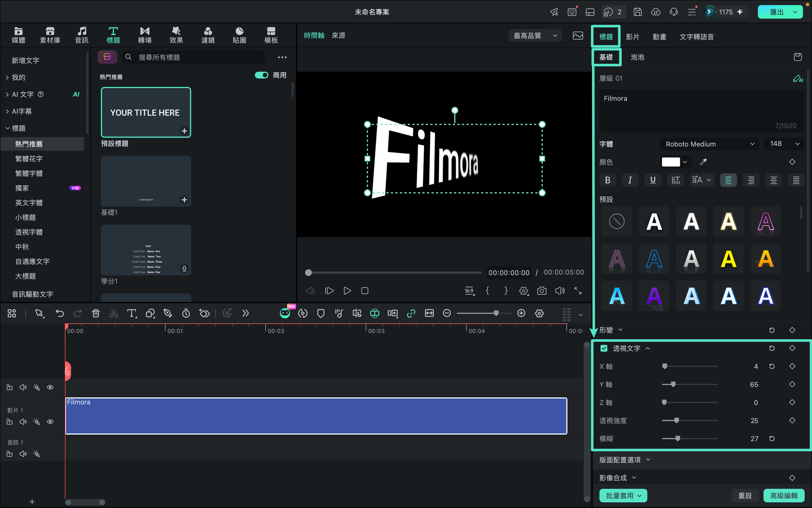Click zoom in timeline plus icon
Viewport: 812px width, 508px height.
(521, 313)
